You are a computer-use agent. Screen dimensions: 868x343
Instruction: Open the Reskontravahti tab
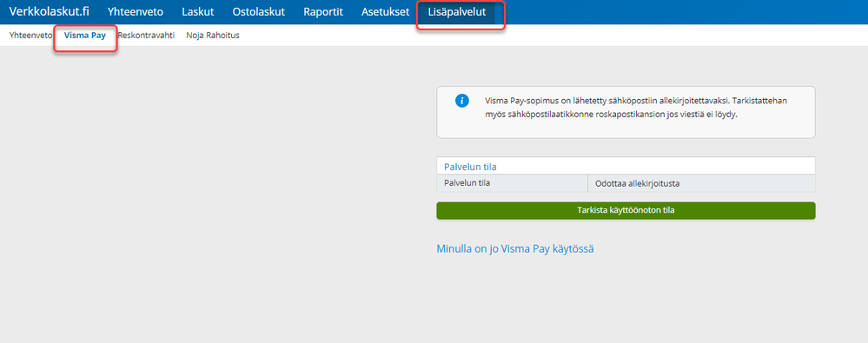pos(146,36)
